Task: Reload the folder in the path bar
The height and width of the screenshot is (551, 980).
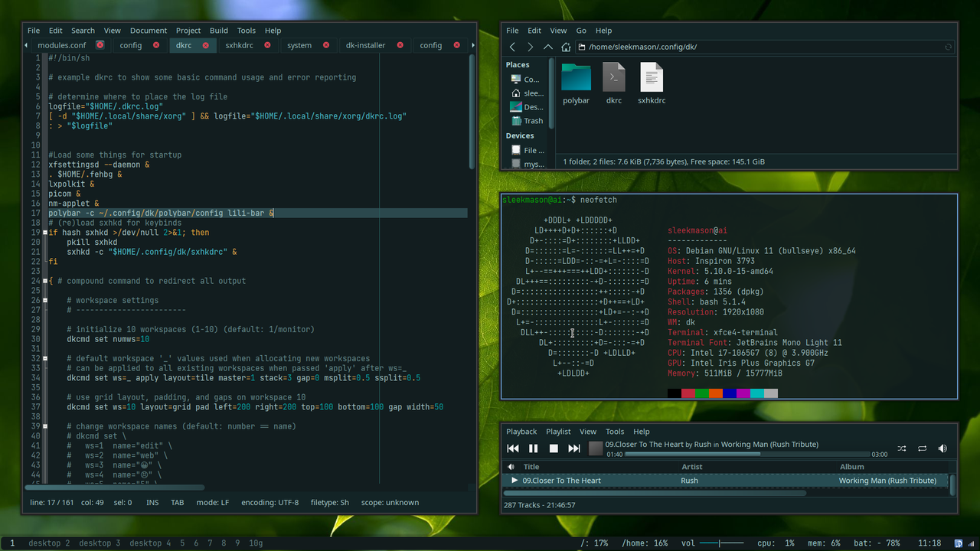Action: (x=948, y=47)
